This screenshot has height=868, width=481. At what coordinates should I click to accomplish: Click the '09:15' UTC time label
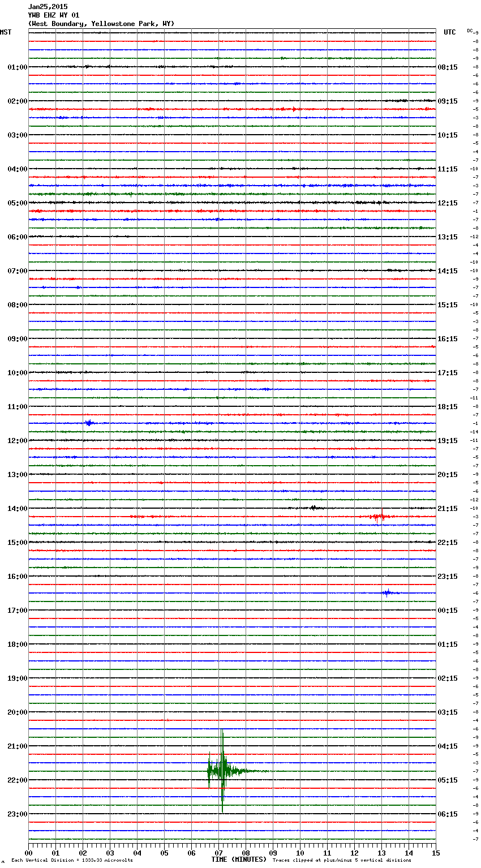click(x=448, y=101)
